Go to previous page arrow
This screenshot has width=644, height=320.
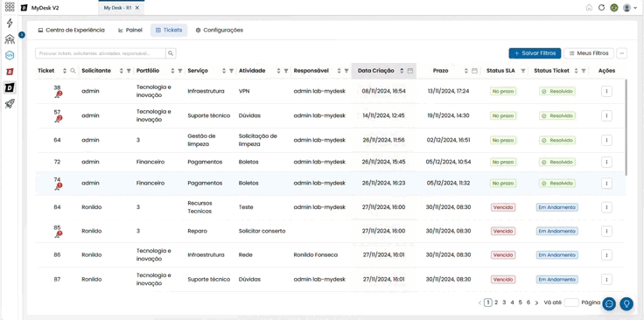pos(479,303)
